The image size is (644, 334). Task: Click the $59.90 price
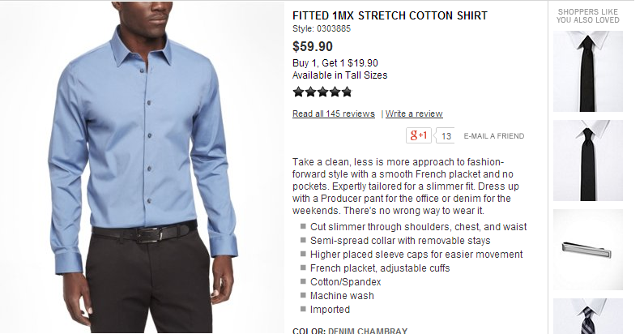[313, 46]
